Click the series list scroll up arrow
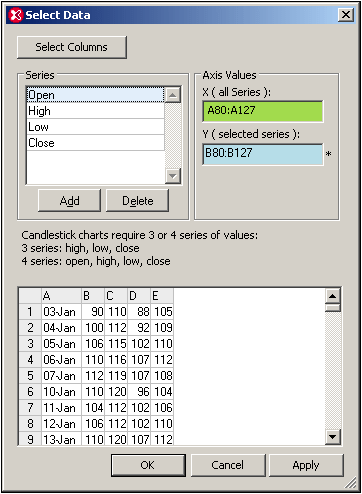 tap(173, 95)
